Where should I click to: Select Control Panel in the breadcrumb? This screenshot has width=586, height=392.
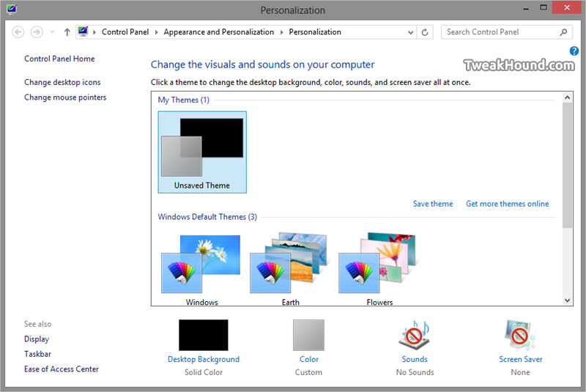[125, 32]
